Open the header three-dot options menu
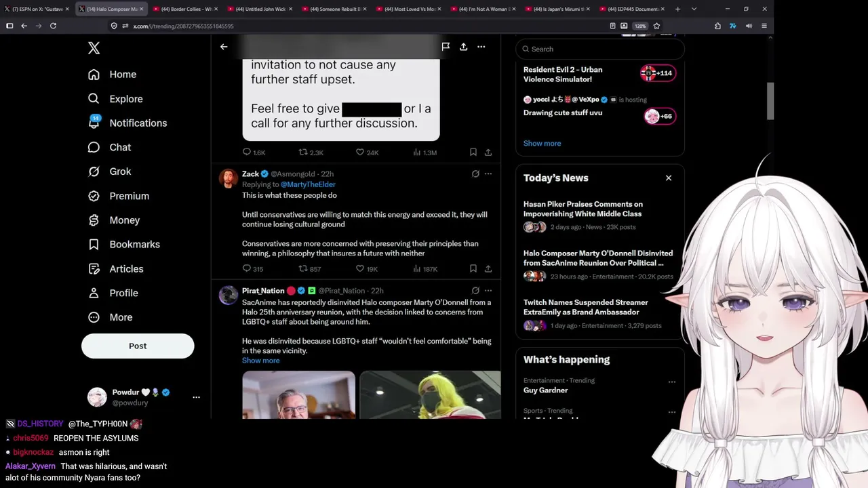868x488 pixels. pyautogui.click(x=481, y=47)
